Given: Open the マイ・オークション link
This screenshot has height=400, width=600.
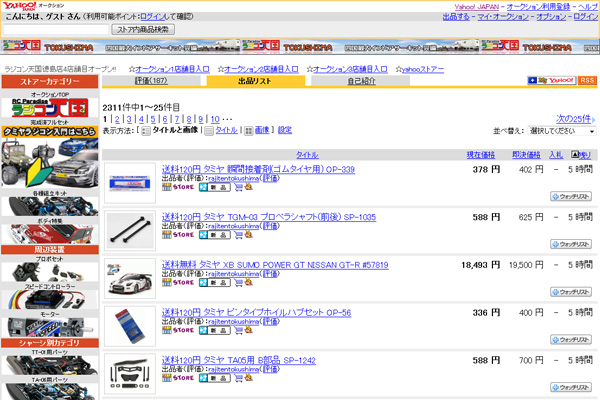Looking at the screenshot, I should tap(503, 17).
